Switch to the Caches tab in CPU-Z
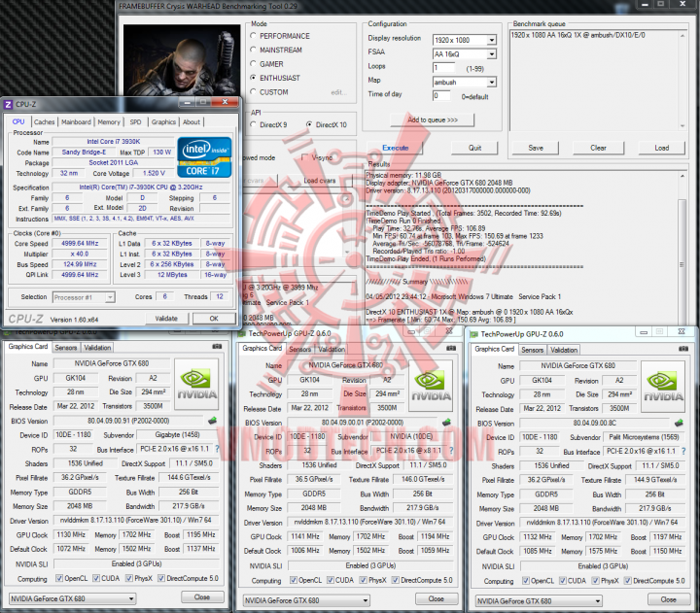 click(x=44, y=121)
